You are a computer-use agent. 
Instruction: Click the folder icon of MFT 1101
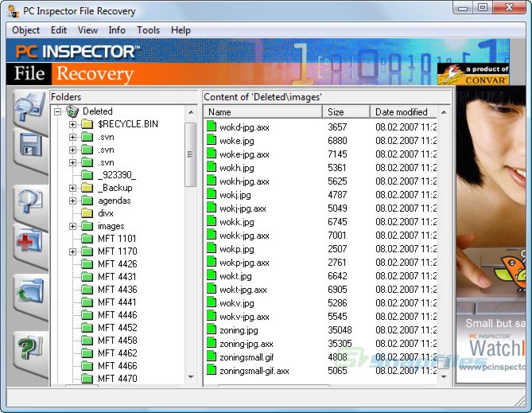(x=87, y=239)
